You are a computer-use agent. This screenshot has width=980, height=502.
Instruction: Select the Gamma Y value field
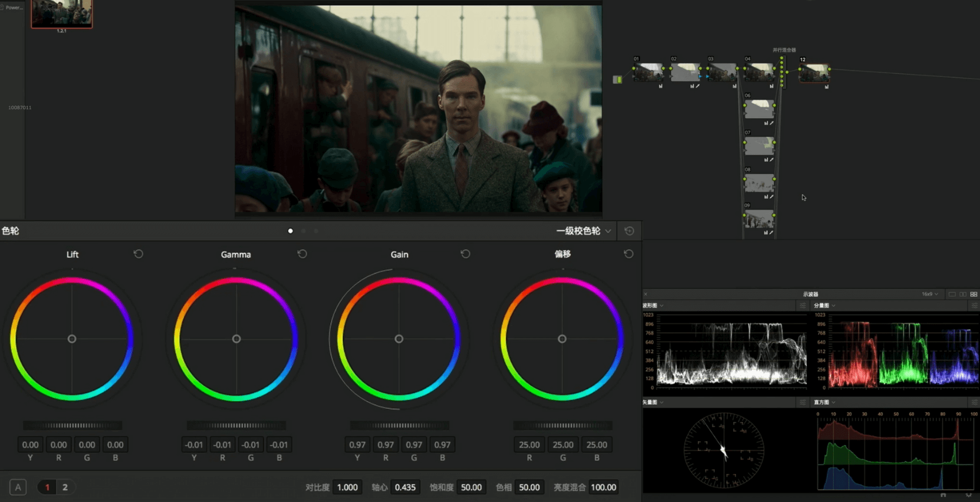pyautogui.click(x=194, y=445)
